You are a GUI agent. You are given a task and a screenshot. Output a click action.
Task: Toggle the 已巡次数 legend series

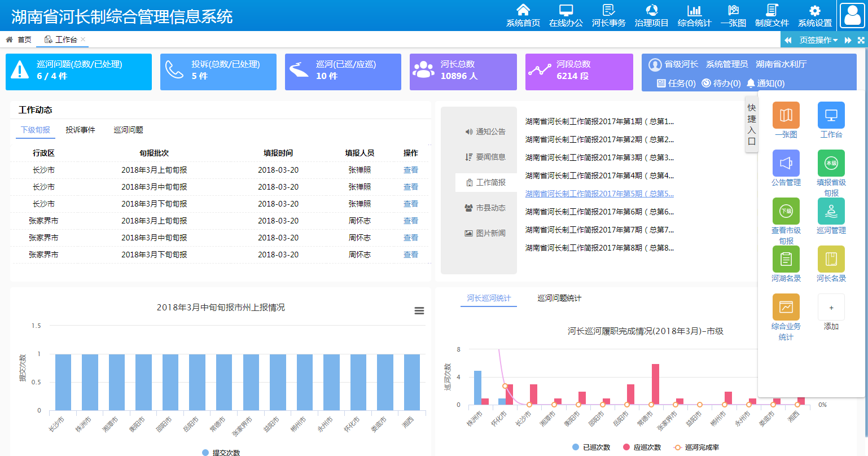[591, 447]
